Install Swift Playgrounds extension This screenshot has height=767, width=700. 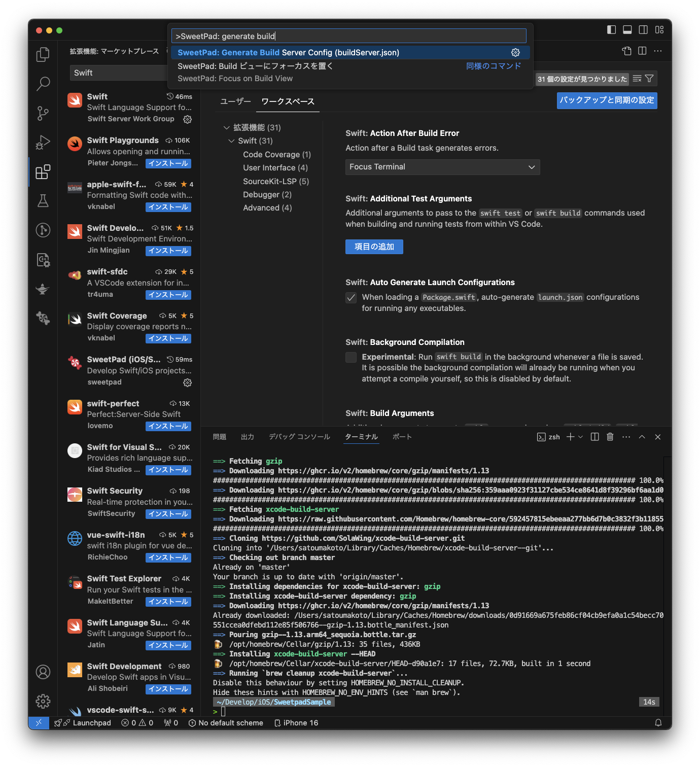tap(168, 163)
